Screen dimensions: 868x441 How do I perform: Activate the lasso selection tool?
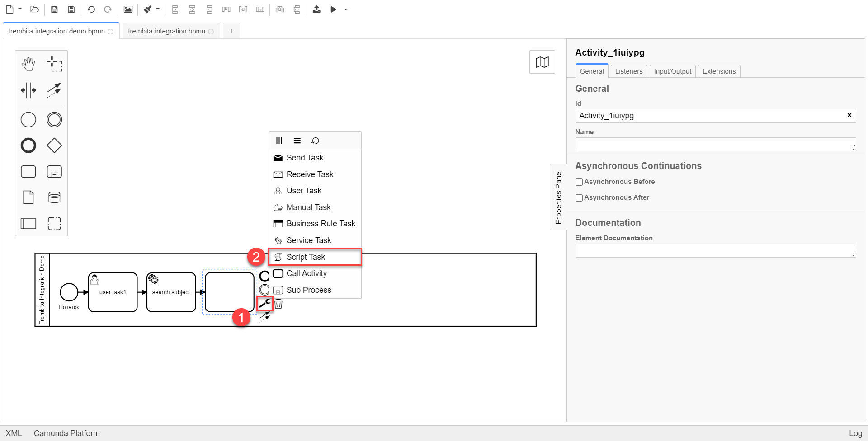54,64
